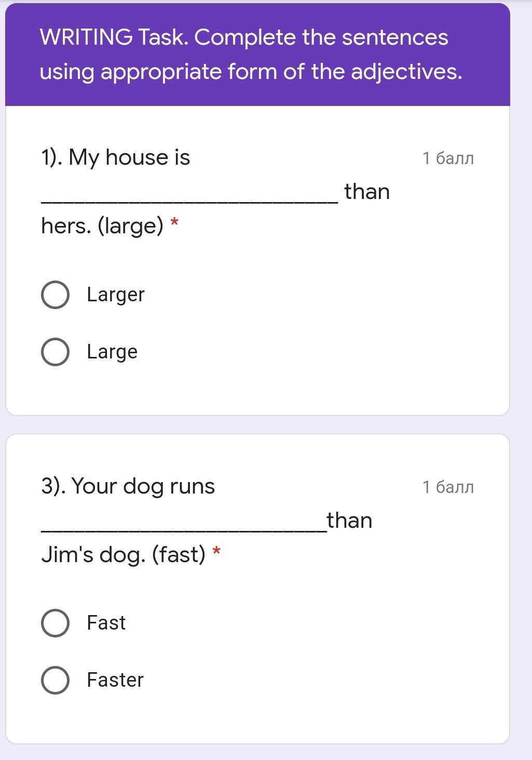Click the 'Fast' answer label text
The height and width of the screenshot is (760, 532).
click(106, 623)
